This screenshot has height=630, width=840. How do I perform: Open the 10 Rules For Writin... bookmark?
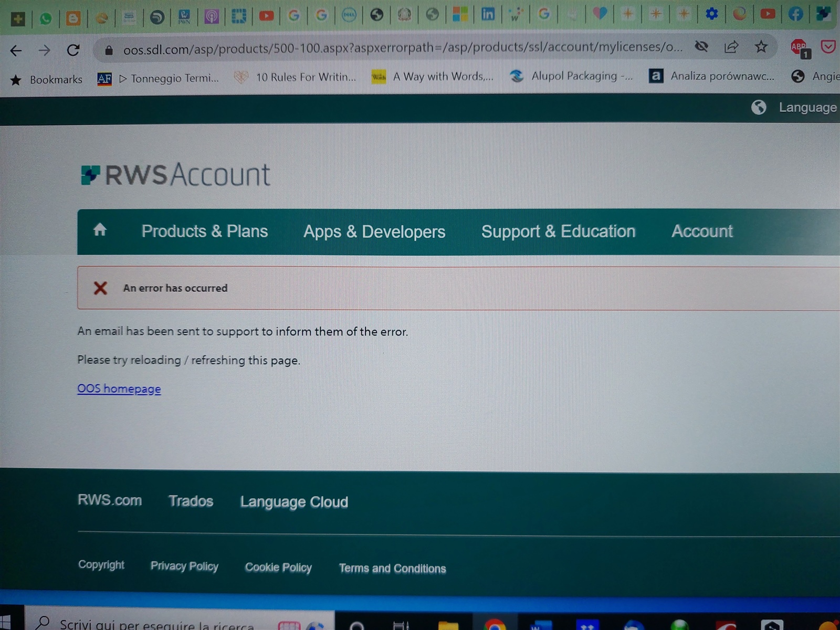[295, 77]
